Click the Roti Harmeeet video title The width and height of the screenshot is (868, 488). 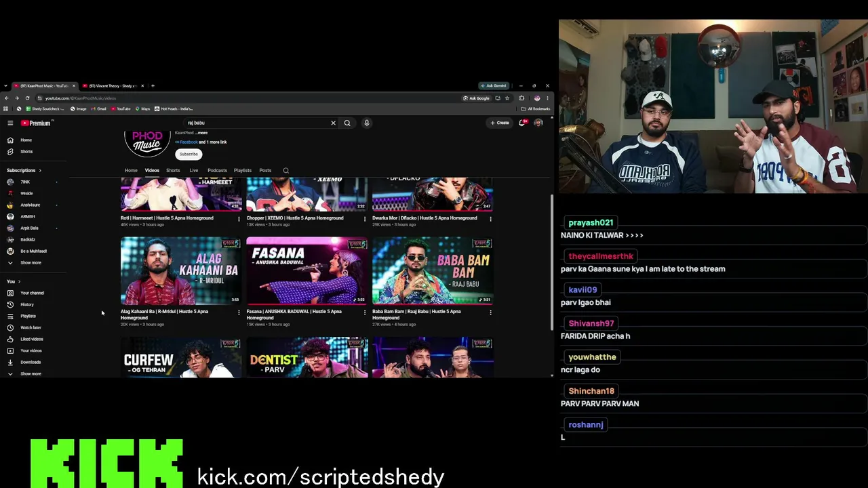coord(167,218)
